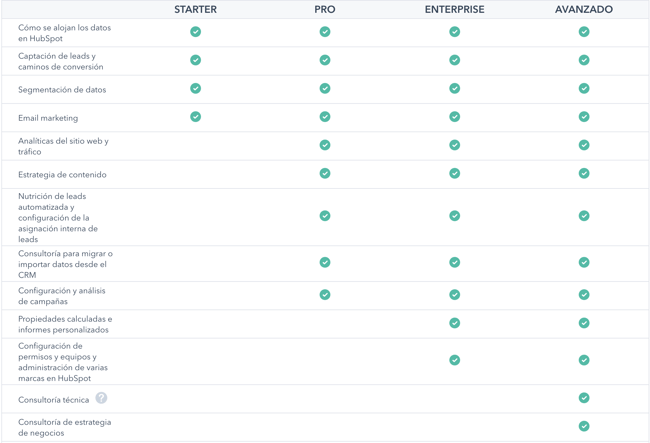Click Enterprise checkmark for Cómo se alojan los datos
This screenshot has width=650, height=443.
click(455, 32)
